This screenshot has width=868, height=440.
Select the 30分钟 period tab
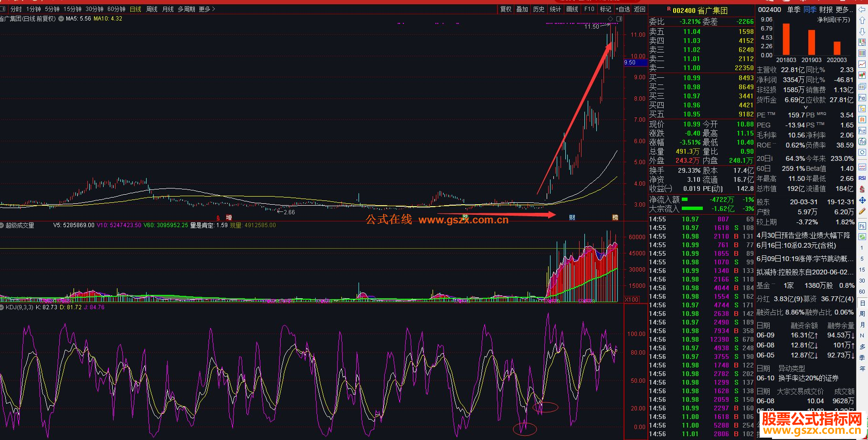(x=95, y=9)
